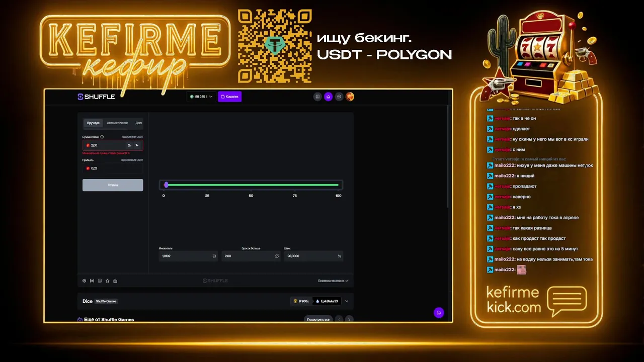
Task: Switch to the Вручную tab
Action: click(93, 123)
